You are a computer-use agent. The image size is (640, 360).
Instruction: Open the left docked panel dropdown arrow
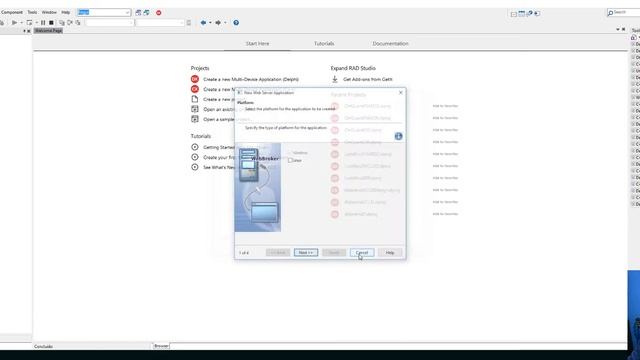click(24, 31)
